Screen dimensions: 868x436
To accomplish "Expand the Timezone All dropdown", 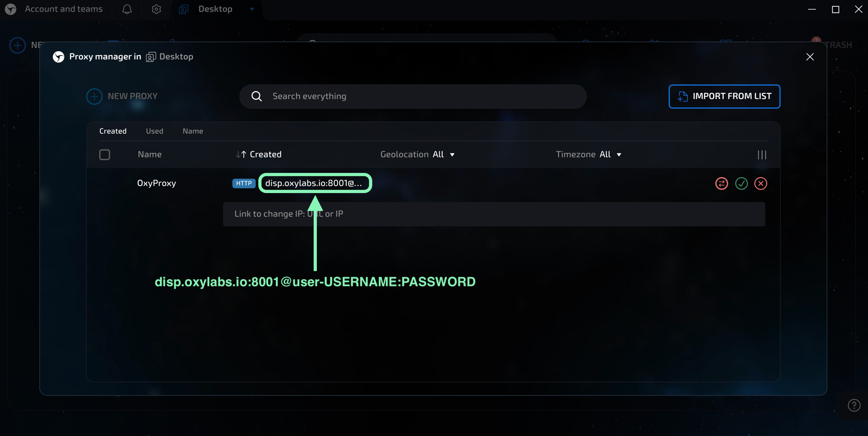I will click(610, 154).
